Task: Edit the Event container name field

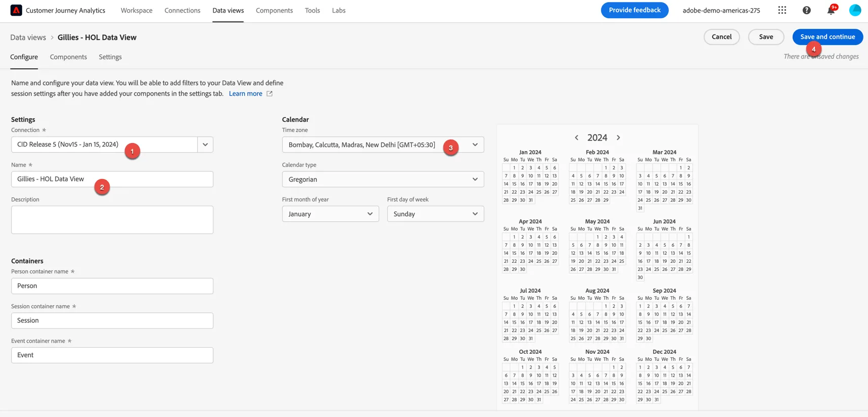Action: tap(112, 355)
